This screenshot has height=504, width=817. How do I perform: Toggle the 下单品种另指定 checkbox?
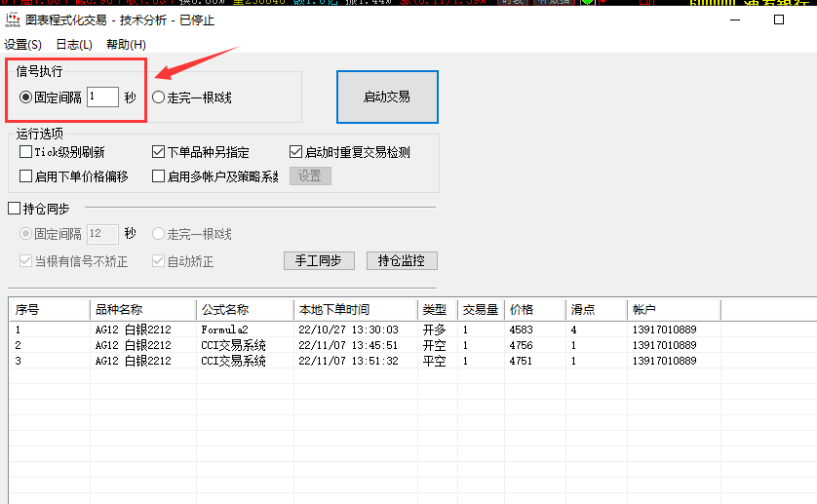coord(159,152)
